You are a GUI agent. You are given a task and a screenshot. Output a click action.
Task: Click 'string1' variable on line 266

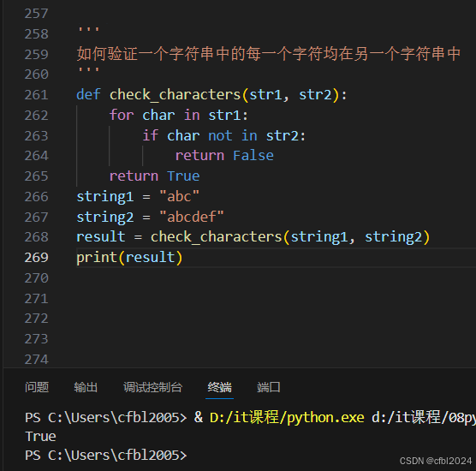tap(105, 197)
